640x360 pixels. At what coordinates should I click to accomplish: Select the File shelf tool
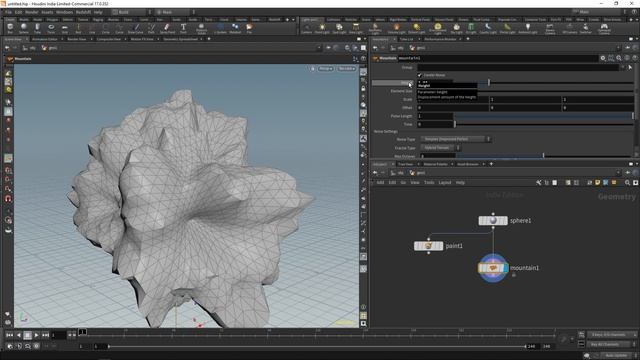[x=249, y=29]
